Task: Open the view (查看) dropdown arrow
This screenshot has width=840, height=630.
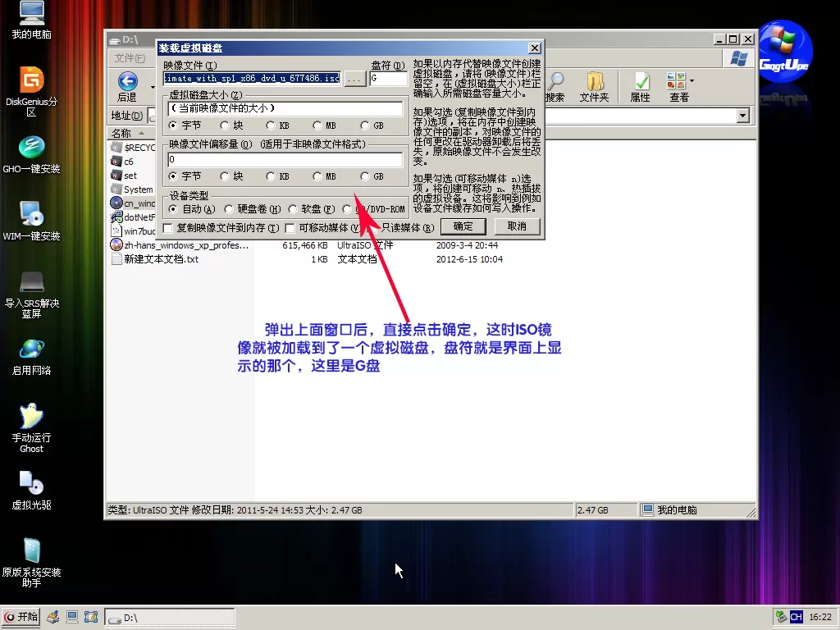Action: (x=692, y=81)
